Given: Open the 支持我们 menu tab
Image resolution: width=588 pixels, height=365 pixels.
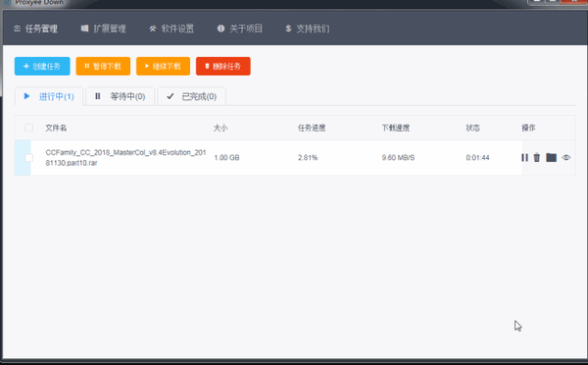Looking at the screenshot, I should point(307,28).
